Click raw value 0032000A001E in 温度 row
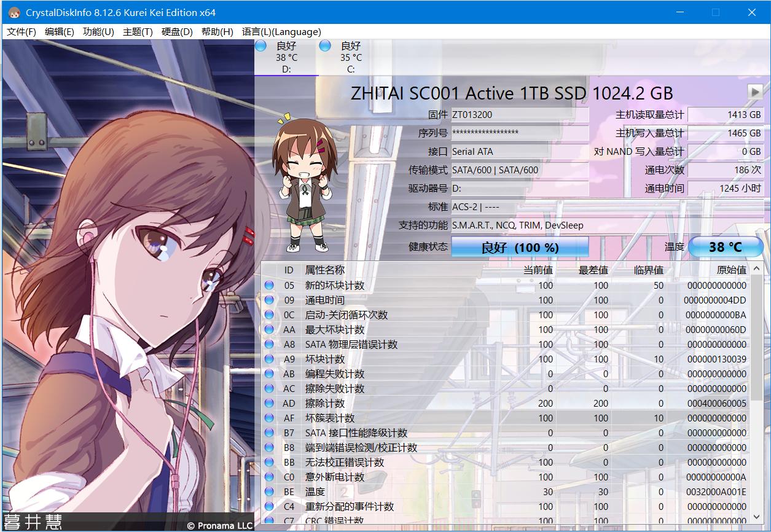The height and width of the screenshot is (532, 771). click(717, 491)
